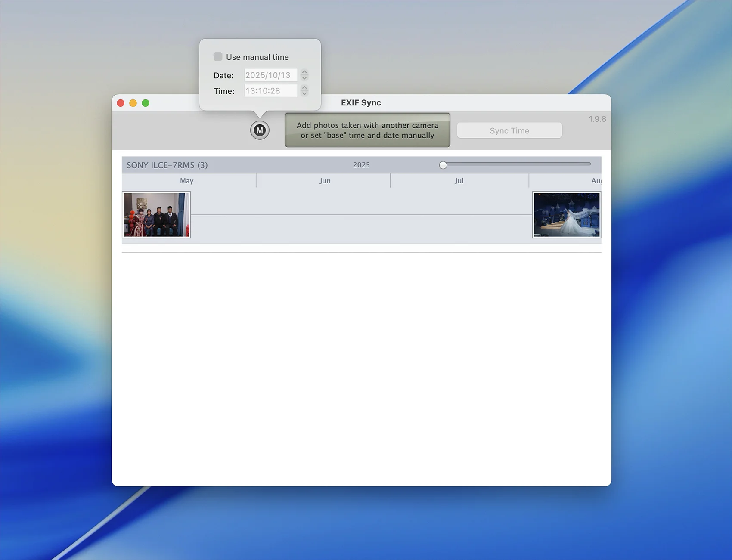Click the Time input field
732x560 pixels.
(270, 91)
